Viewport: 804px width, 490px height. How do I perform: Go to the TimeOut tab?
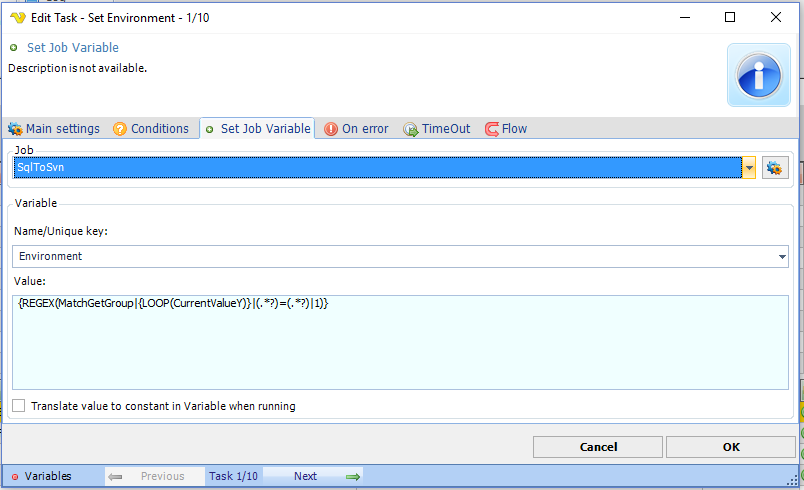point(436,129)
